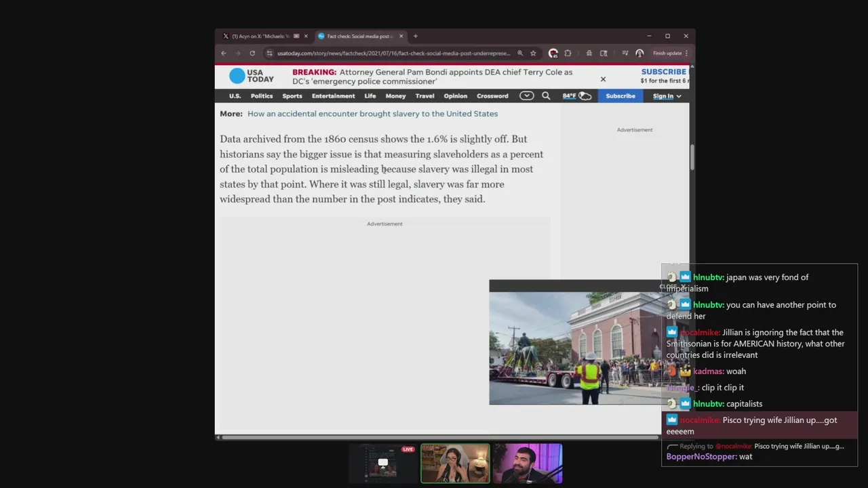The height and width of the screenshot is (488, 868).
Task: Open the 84°F weather widget
Action: click(576, 96)
